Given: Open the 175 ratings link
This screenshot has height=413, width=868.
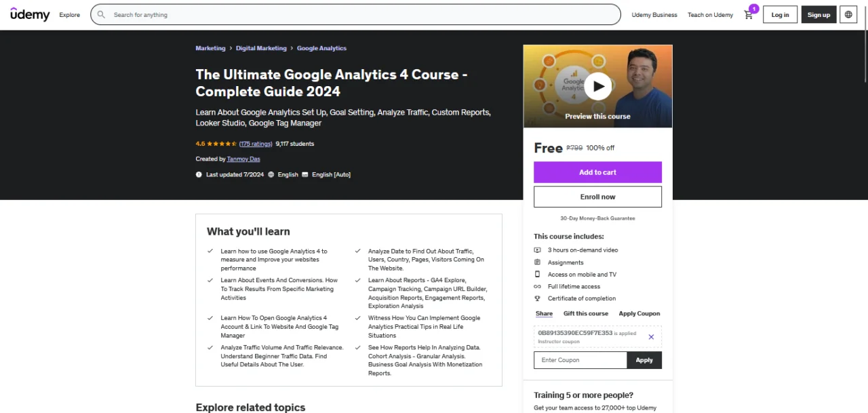Looking at the screenshot, I should click(256, 144).
